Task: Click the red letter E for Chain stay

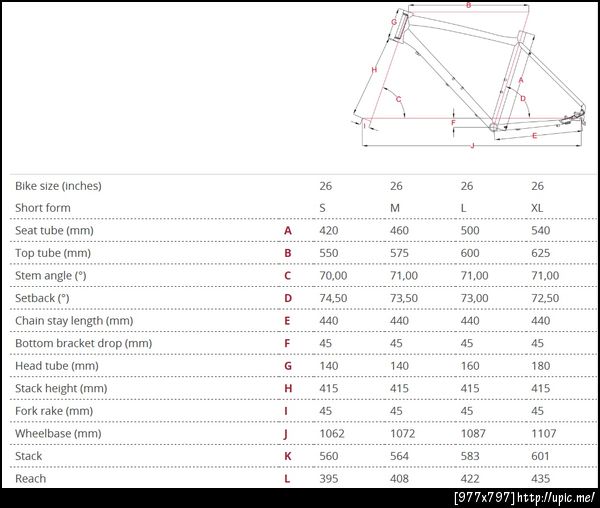Action: coord(287,321)
